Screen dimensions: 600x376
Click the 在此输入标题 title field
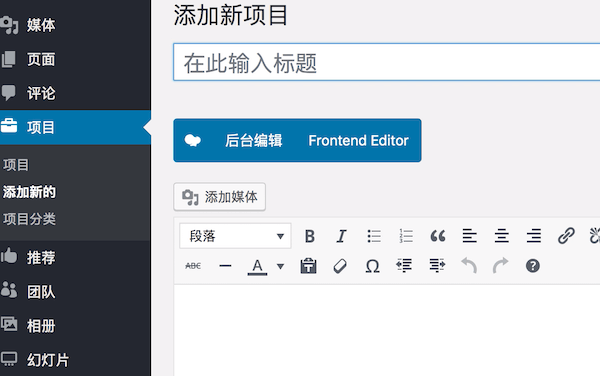click(386, 62)
